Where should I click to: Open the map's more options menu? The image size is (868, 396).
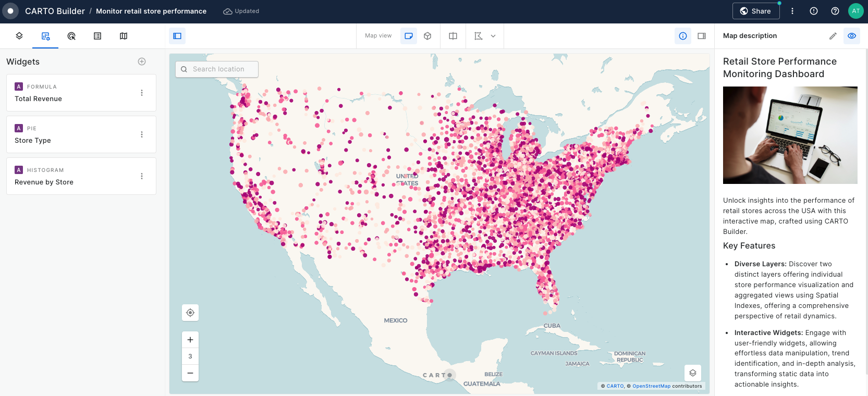[792, 11]
